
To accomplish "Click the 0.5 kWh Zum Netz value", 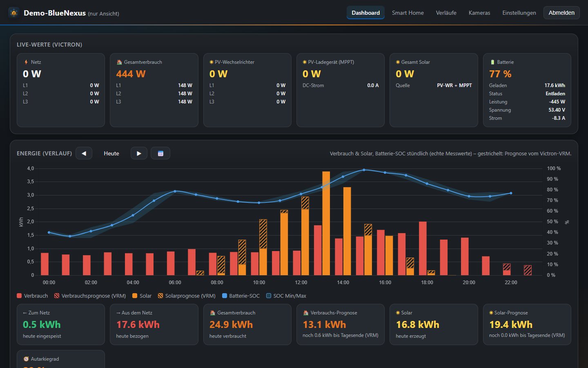I will coord(42,325).
